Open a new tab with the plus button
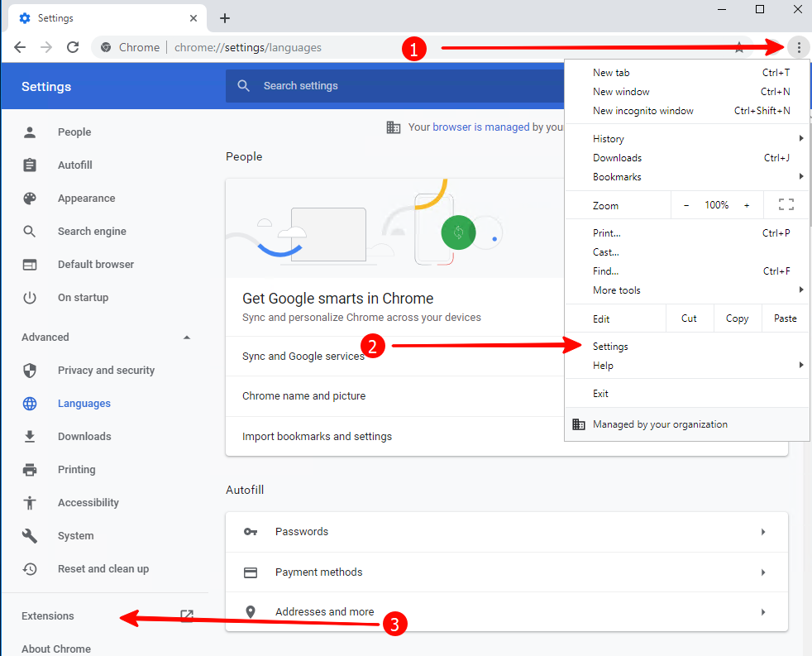 click(224, 18)
